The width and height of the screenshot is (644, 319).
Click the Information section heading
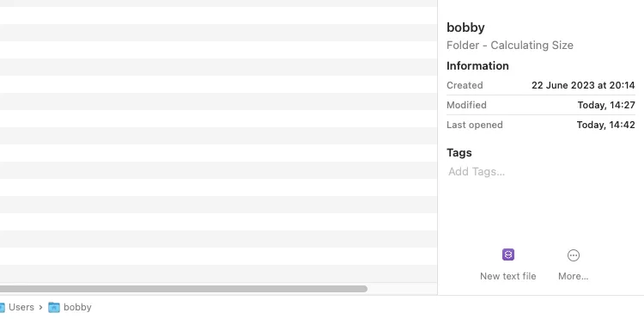[477, 65]
